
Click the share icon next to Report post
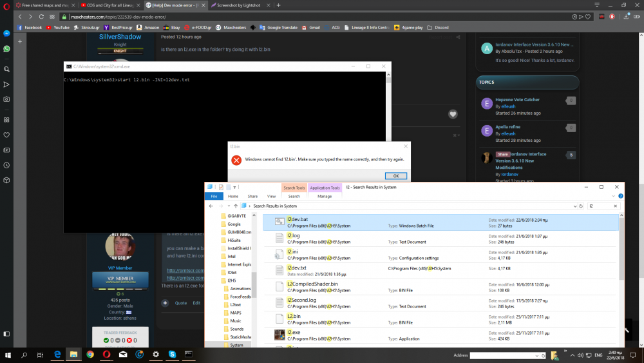click(458, 37)
